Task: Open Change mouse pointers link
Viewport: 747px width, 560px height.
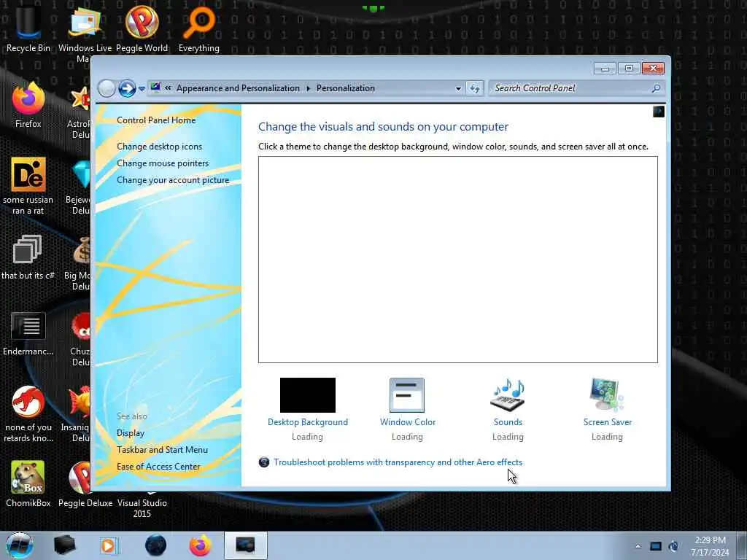Action: [x=163, y=163]
